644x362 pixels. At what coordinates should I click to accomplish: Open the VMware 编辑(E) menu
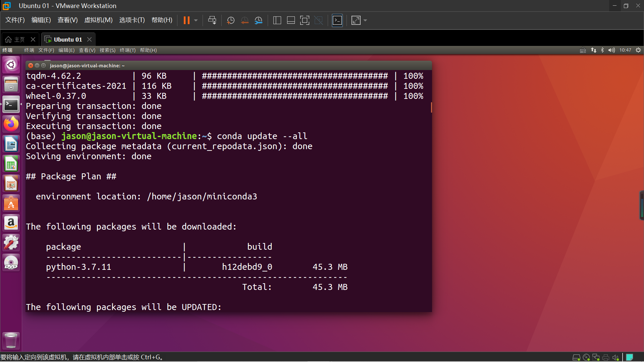tap(41, 20)
